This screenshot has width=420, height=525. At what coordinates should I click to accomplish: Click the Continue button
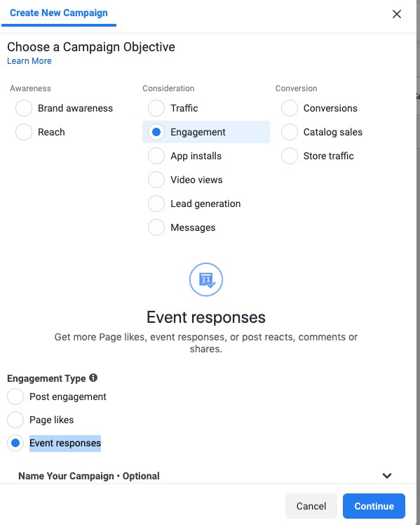tap(374, 506)
